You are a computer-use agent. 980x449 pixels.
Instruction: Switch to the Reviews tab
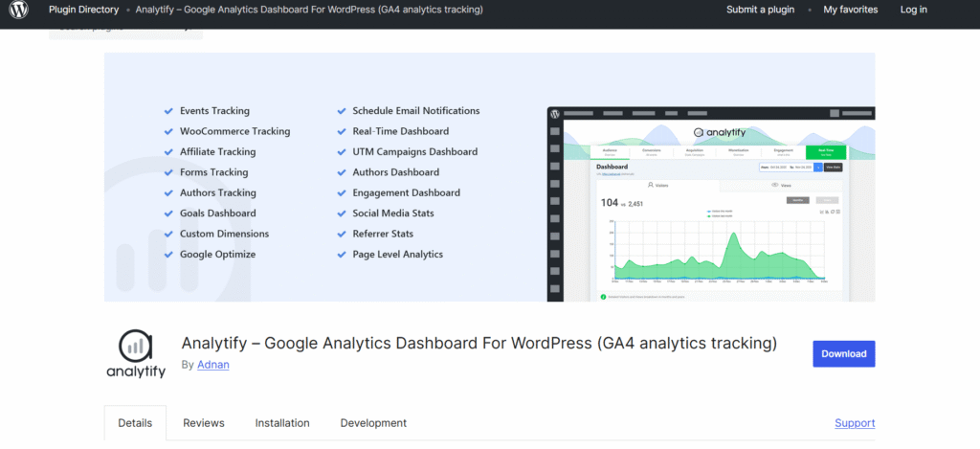(203, 423)
